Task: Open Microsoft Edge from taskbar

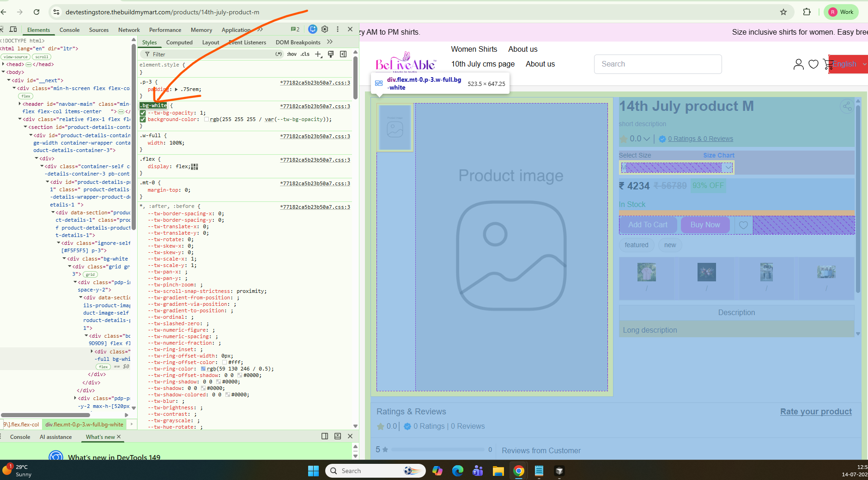Action: pos(457,471)
